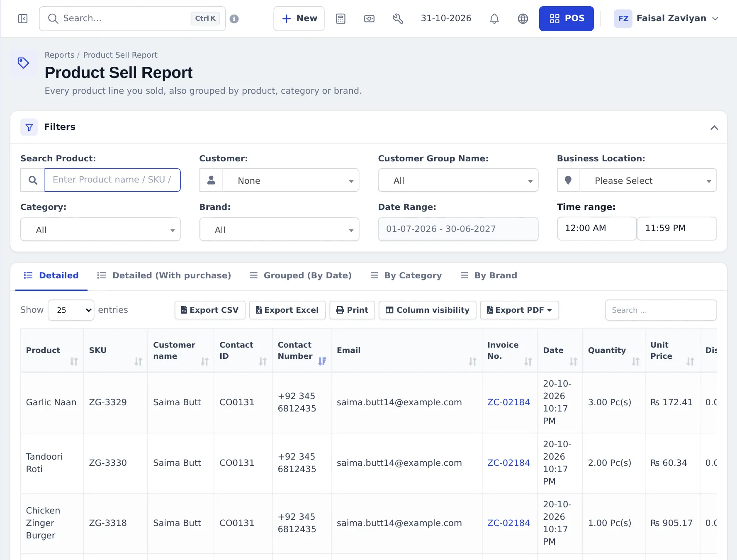Open the Brand dropdown
This screenshot has width=737, height=560.
pos(279,229)
